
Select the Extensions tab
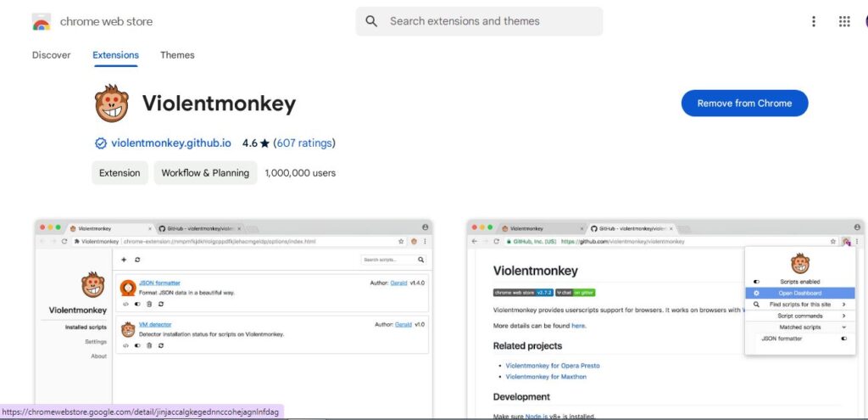(115, 55)
